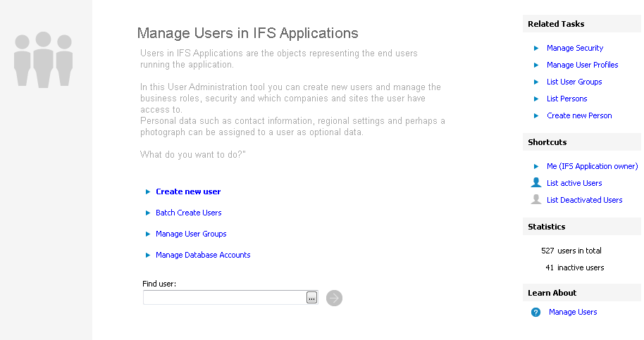Start Create new Person task
644x340 pixels.
pyautogui.click(x=579, y=115)
